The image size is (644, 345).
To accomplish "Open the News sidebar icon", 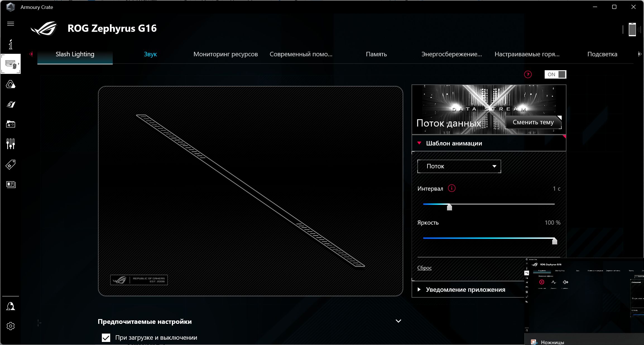I will click(11, 184).
